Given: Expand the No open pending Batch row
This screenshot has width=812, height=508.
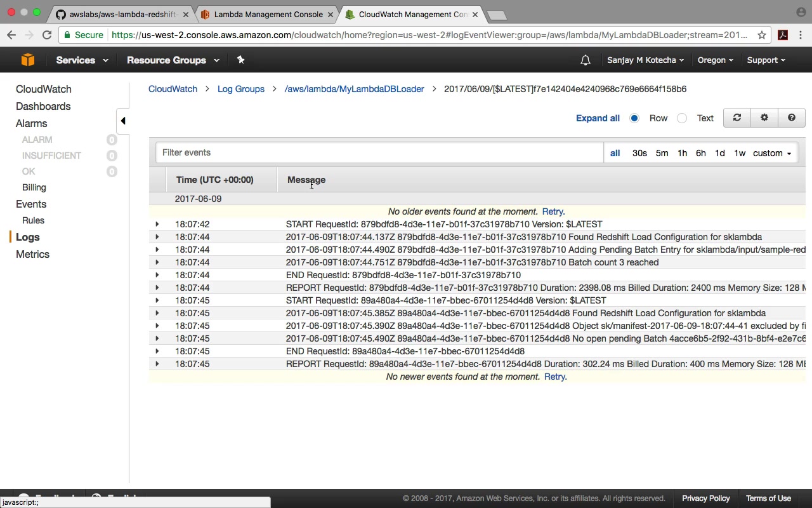Looking at the screenshot, I should pyautogui.click(x=157, y=338).
